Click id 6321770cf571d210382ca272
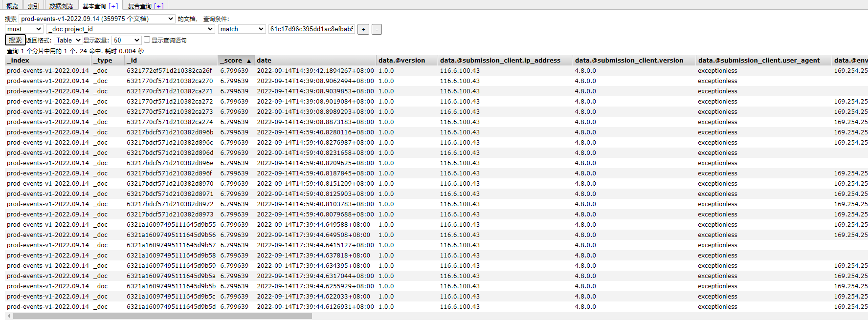868x322 pixels. click(x=170, y=101)
